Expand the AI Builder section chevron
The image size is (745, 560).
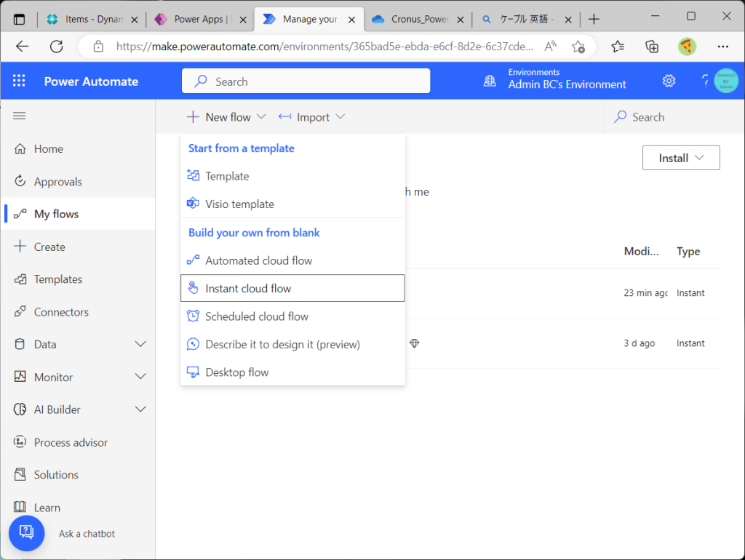[x=140, y=409]
